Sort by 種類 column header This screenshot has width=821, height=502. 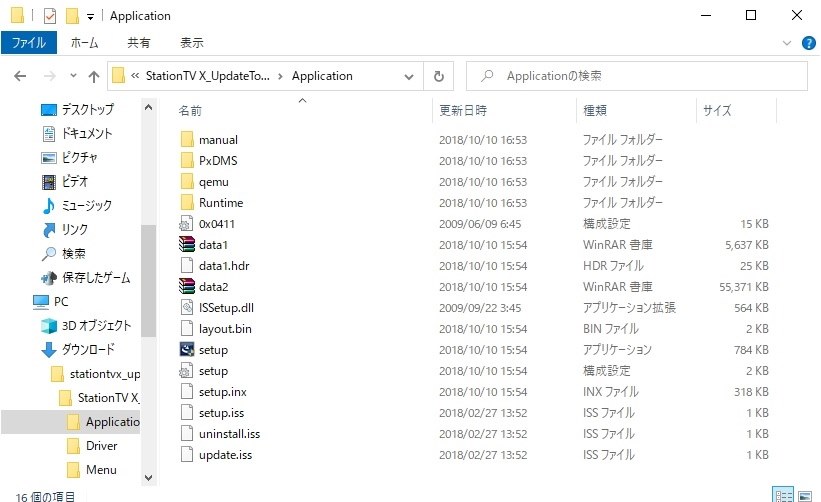coord(595,110)
